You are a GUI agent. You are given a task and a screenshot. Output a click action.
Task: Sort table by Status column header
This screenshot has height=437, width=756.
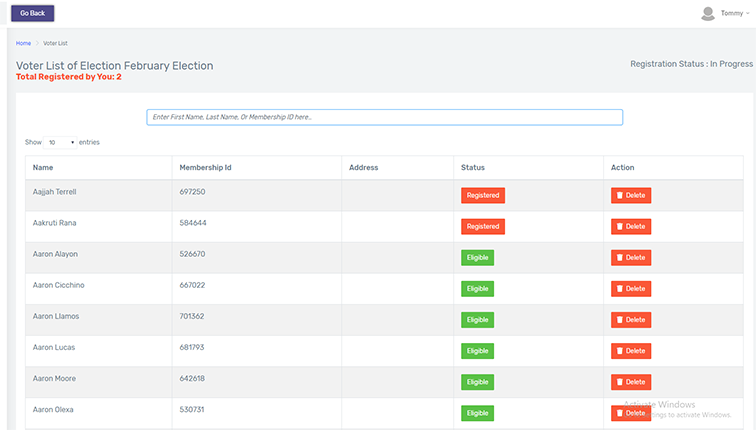click(473, 168)
